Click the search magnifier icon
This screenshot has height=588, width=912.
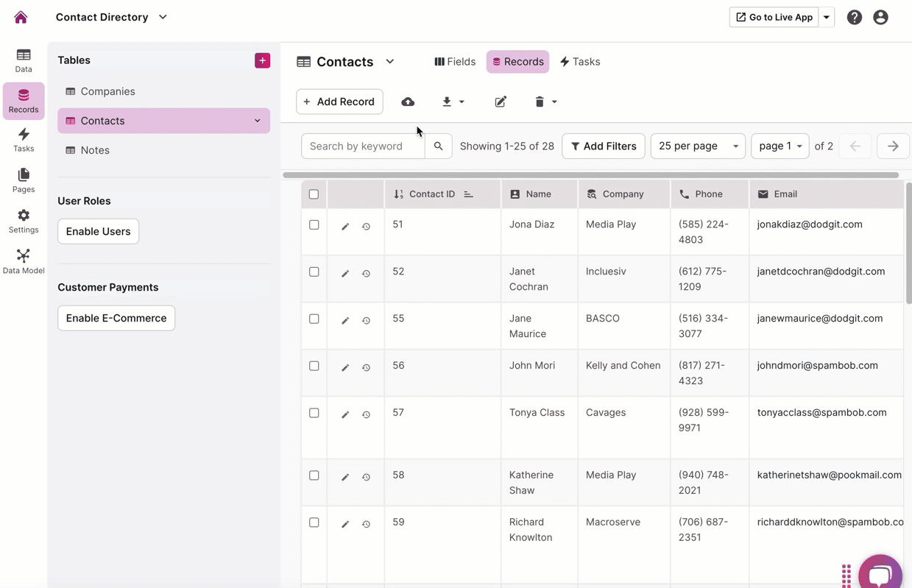(439, 146)
